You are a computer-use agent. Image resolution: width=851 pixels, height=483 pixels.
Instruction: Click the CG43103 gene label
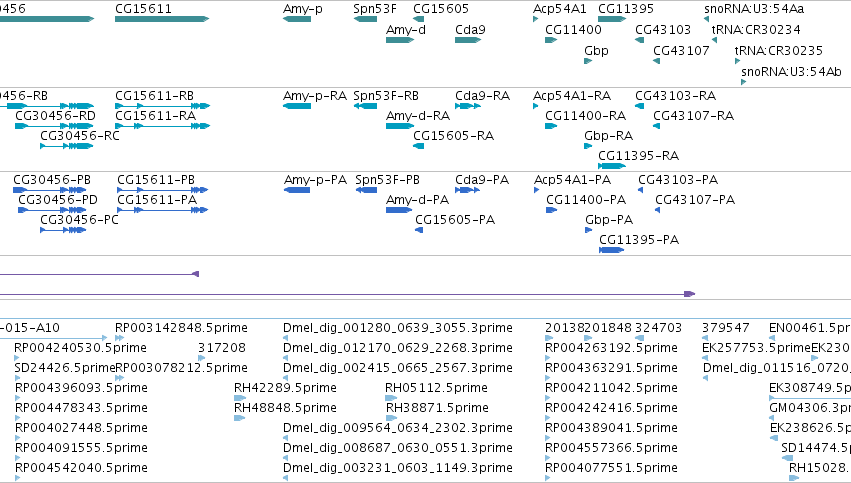(663, 30)
